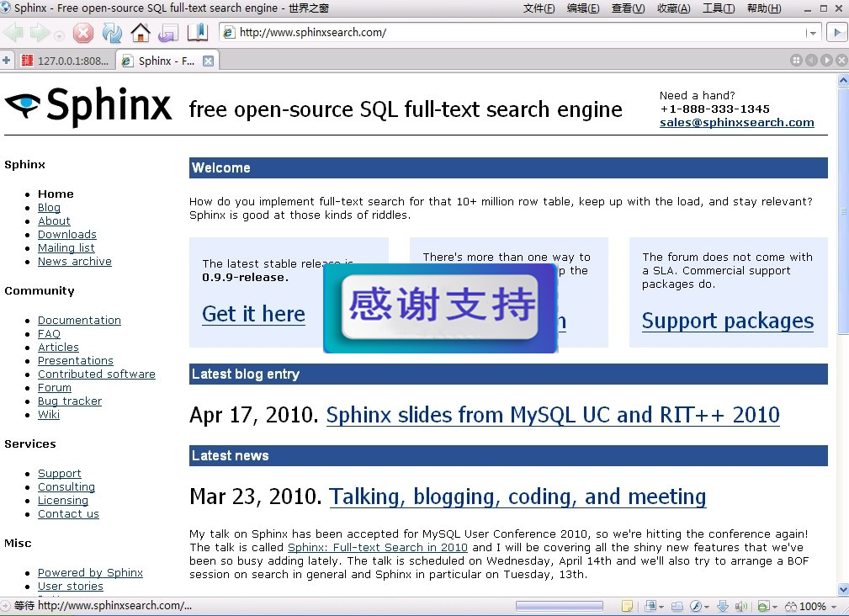Open the Powered by Sphinx link
Image resolution: width=849 pixels, height=616 pixels.
(90, 573)
